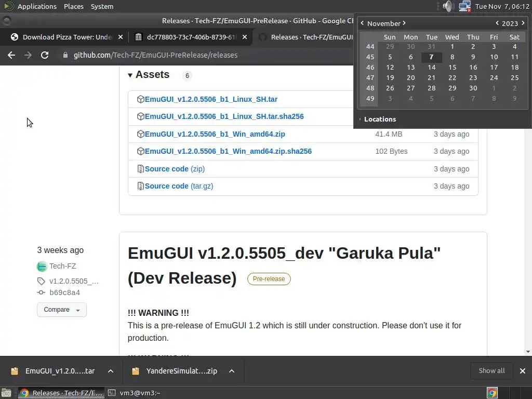Viewport: 532px width, 399px height.
Task: Select November 30 in the calendar
Action: 473,88
